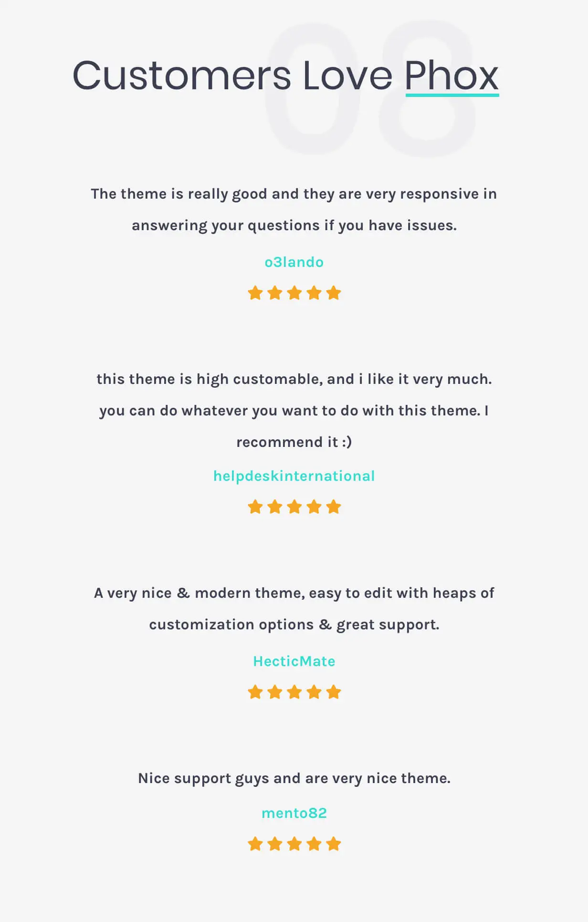Click second star under HecticMate review
The width and height of the screenshot is (588, 922).
point(275,692)
